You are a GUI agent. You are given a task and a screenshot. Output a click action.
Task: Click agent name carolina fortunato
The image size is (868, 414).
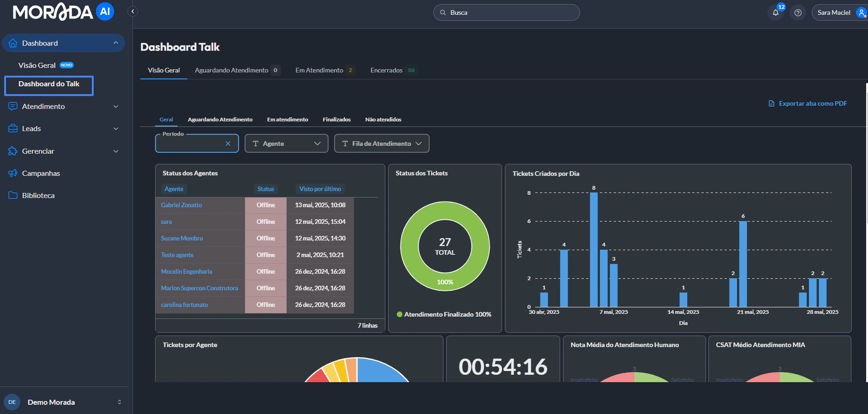tap(184, 305)
